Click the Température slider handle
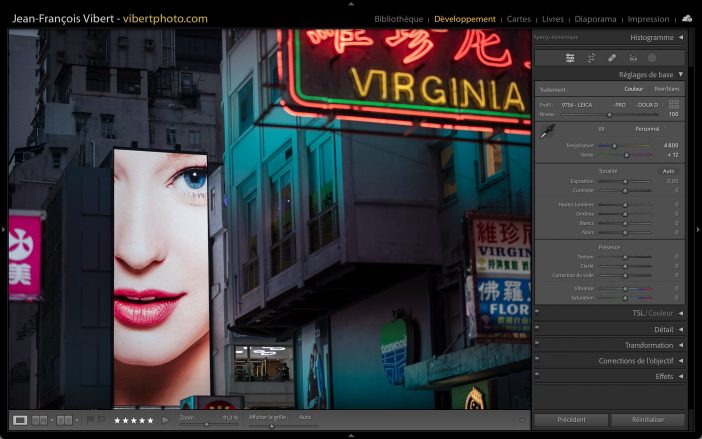Screen dimensions: 702x439 615,146
